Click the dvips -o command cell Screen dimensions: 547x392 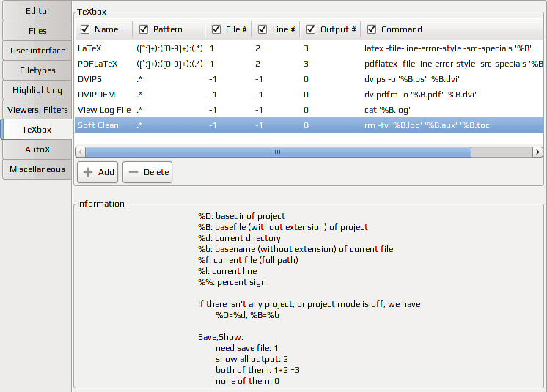[x=411, y=79]
